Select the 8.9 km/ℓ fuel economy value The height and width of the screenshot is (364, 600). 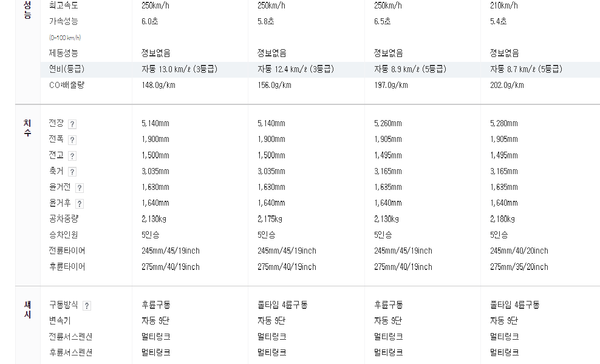pyautogui.click(x=410, y=69)
